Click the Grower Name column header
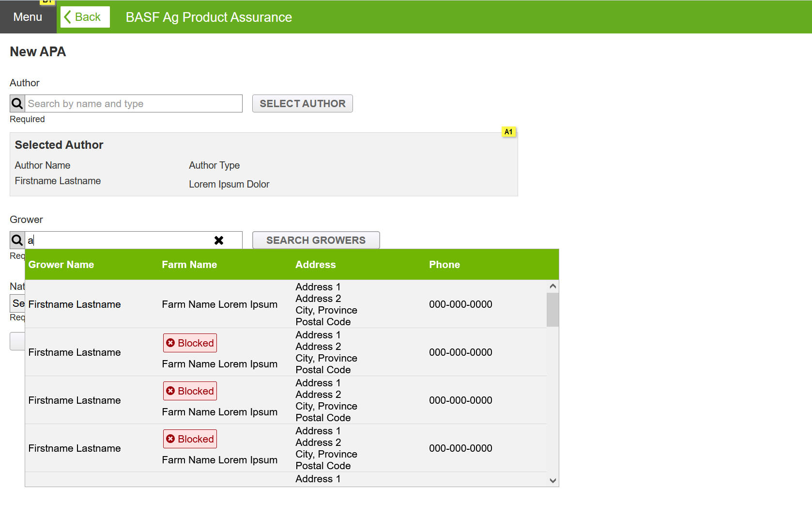Screen dimensions: 812x506 click(61, 265)
